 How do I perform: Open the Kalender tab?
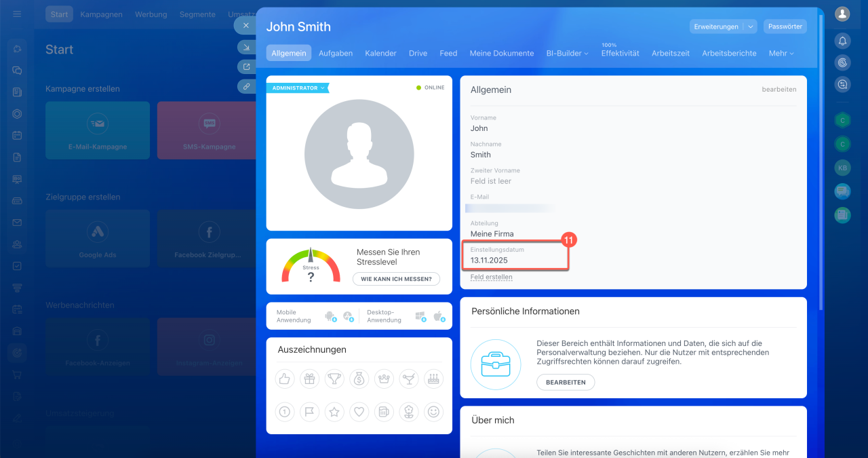380,53
